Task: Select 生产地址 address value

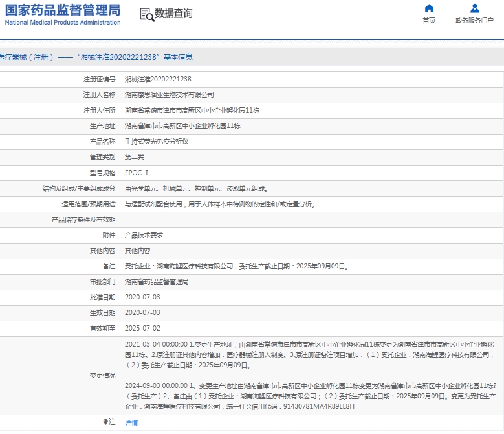Action: tap(182, 125)
